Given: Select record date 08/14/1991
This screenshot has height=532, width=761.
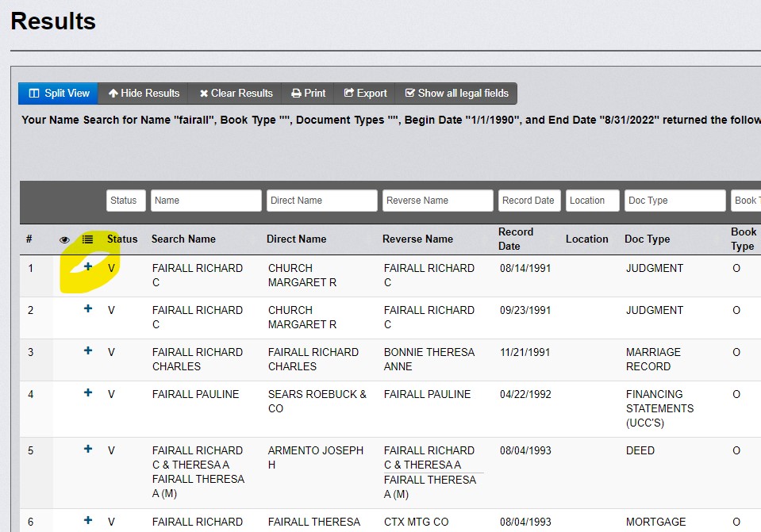Looking at the screenshot, I should click(x=525, y=268).
